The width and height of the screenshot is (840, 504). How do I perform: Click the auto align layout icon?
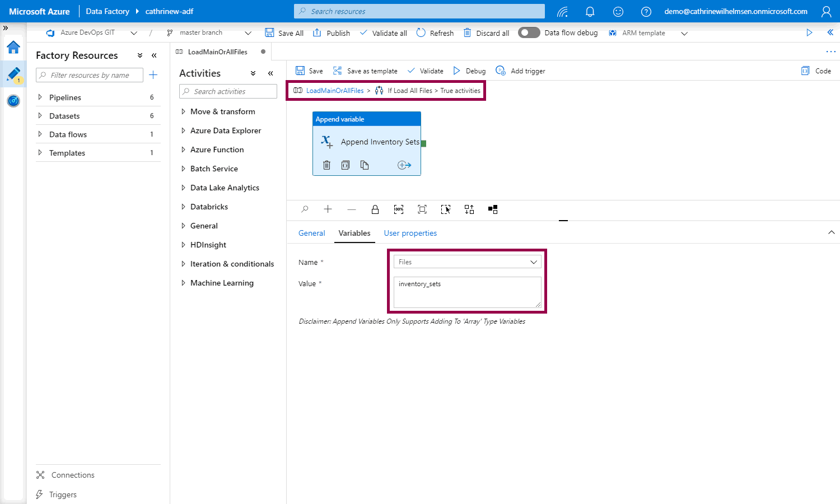click(x=469, y=209)
